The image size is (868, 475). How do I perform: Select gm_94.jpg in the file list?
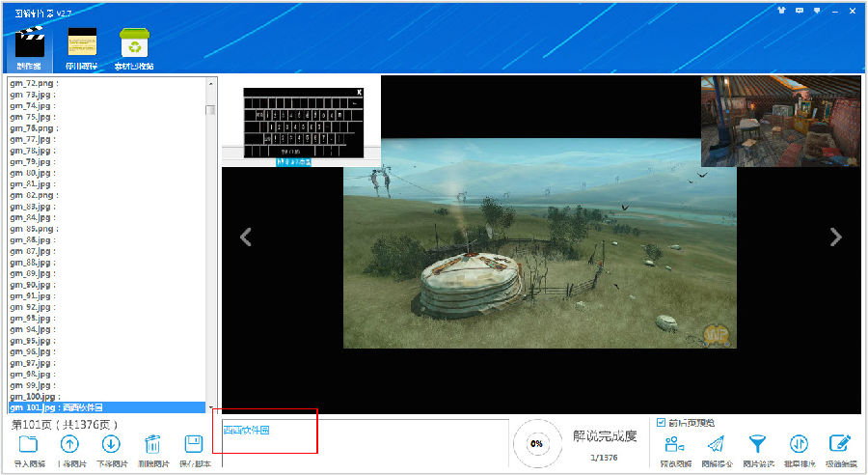tap(33, 330)
